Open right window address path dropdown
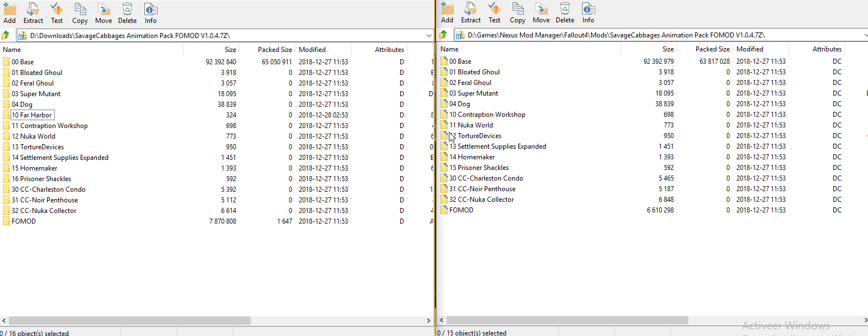868x336 pixels. 865,35
